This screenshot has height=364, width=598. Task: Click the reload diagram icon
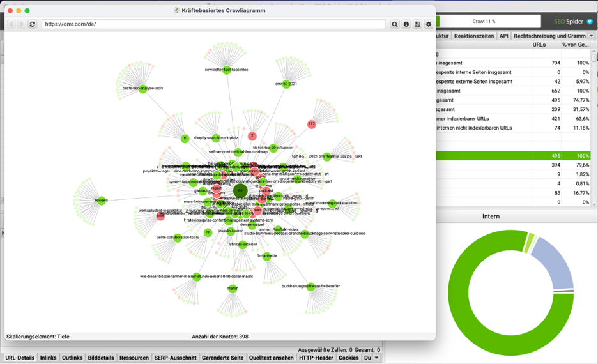(x=32, y=24)
